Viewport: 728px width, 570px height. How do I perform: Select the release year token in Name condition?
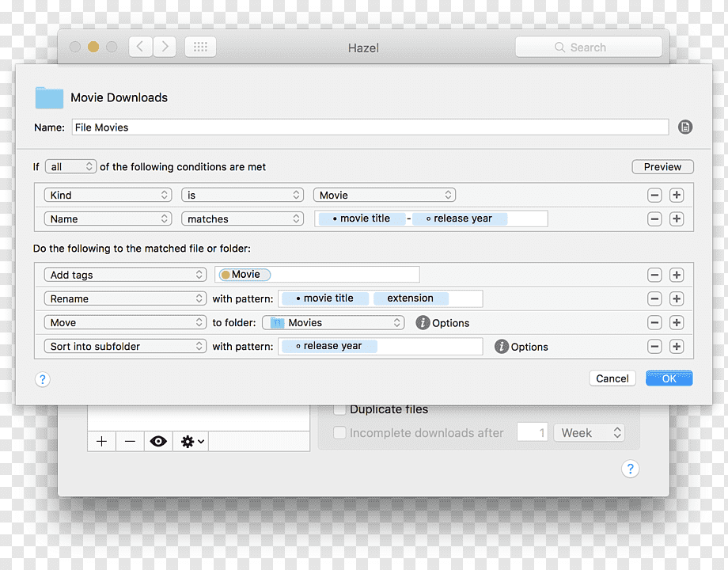pyautogui.click(x=460, y=218)
